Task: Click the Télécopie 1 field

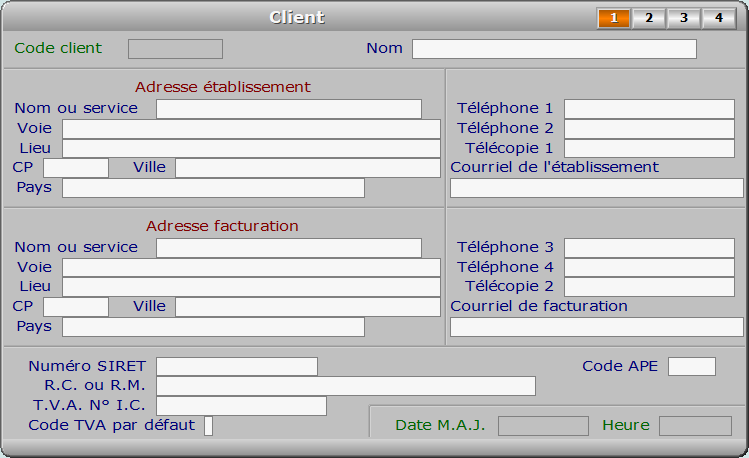Action: tap(649, 149)
